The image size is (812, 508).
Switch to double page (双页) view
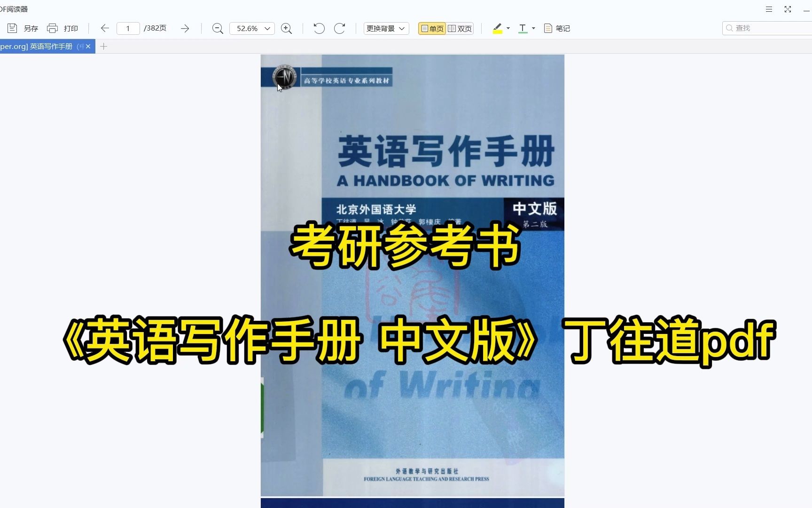460,28
